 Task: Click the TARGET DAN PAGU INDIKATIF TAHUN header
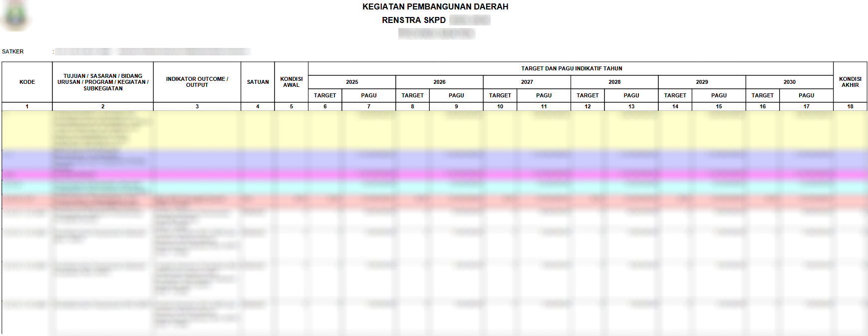[x=571, y=68]
